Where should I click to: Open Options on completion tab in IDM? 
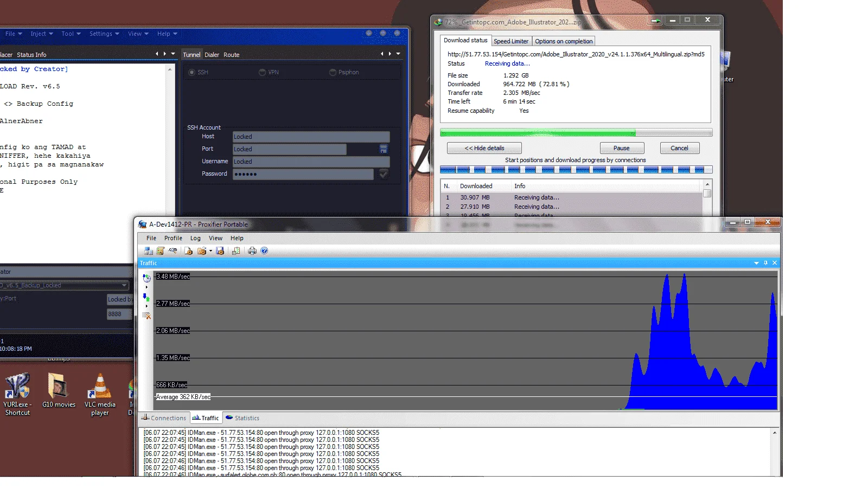tap(564, 41)
